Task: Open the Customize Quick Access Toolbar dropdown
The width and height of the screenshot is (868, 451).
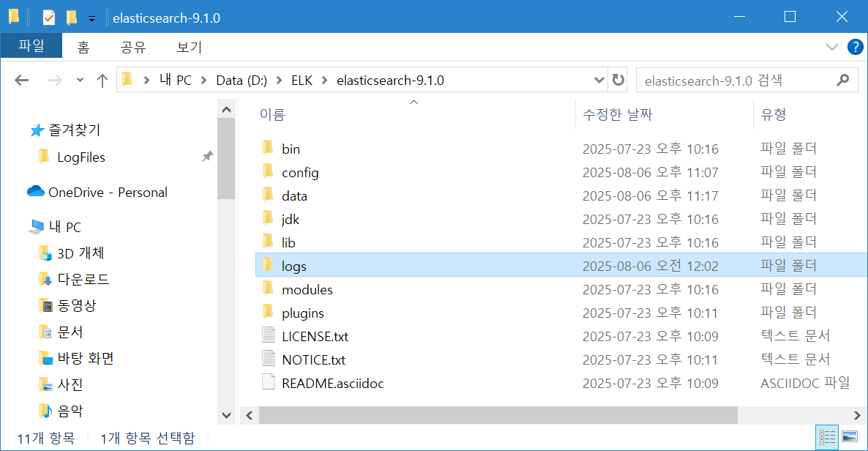Action: pos(92,19)
